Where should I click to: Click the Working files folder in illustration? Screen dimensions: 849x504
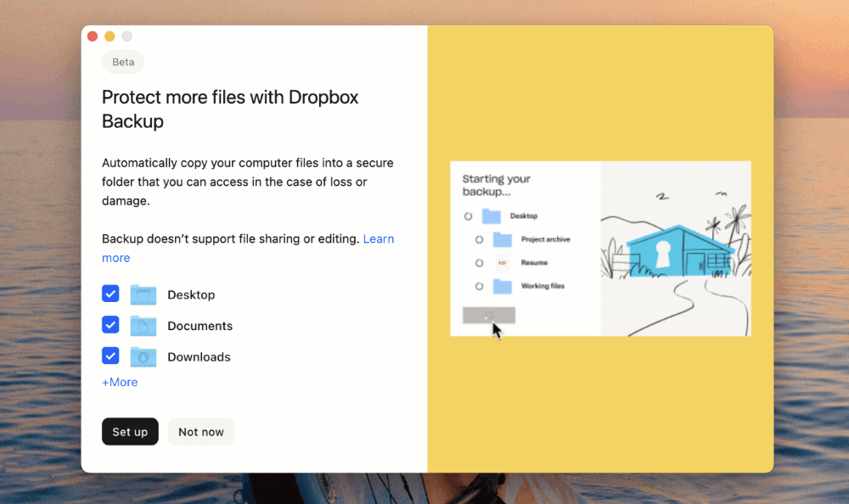(x=502, y=286)
